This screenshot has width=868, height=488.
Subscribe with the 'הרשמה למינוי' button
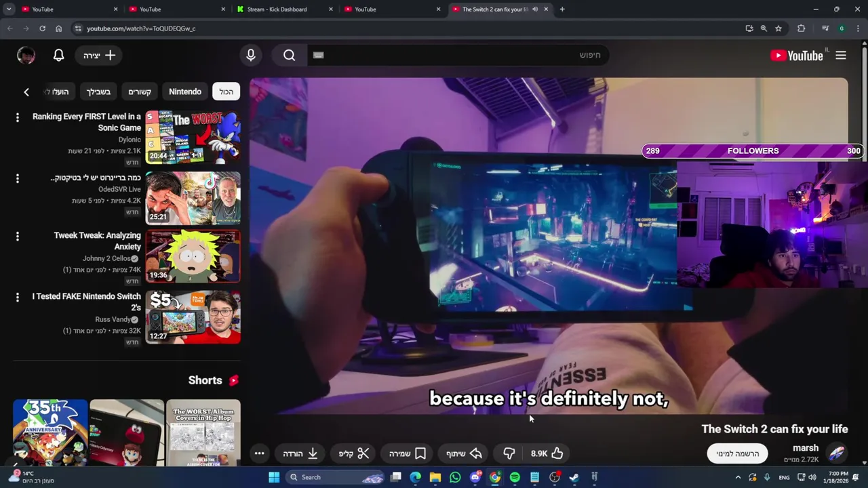[737, 453]
